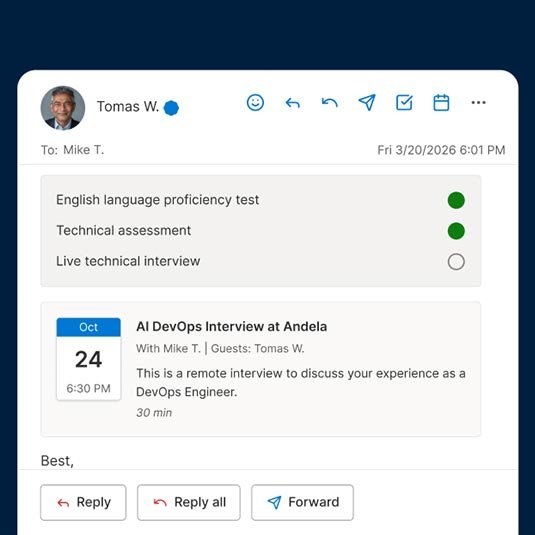The image size is (535, 535).
Task: Select the English language proficiency test row text
Action: click(158, 200)
